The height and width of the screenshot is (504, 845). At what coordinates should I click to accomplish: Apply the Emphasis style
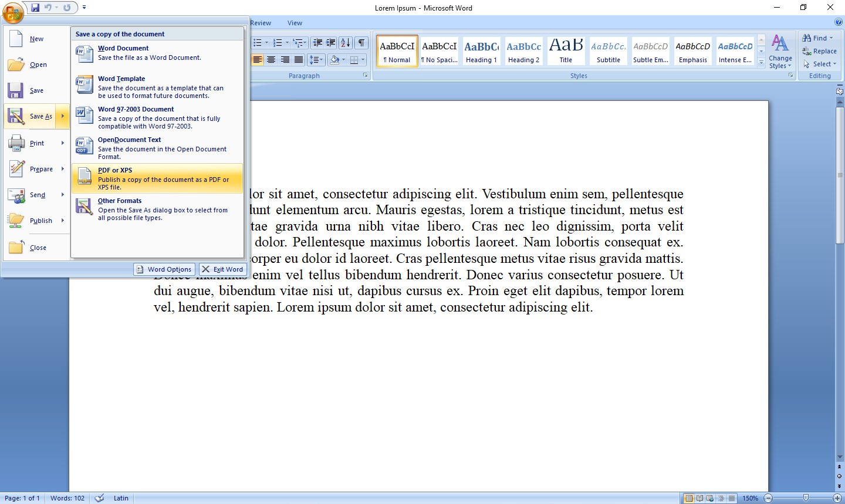(693, 51)
